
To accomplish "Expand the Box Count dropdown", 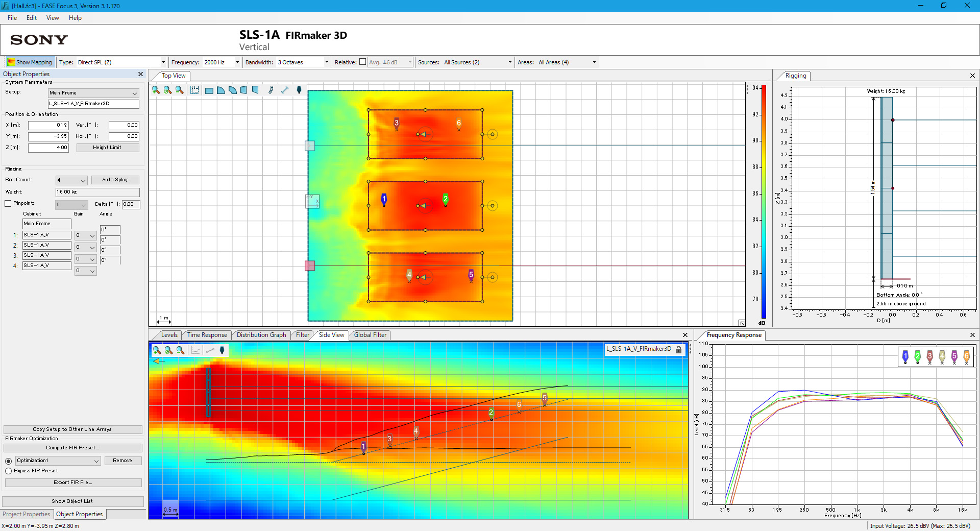I will click(71, 180).
